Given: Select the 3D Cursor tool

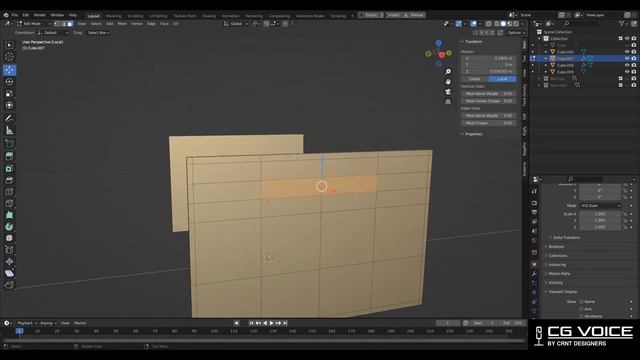Looking at the screenshot, I should (9, 57).
